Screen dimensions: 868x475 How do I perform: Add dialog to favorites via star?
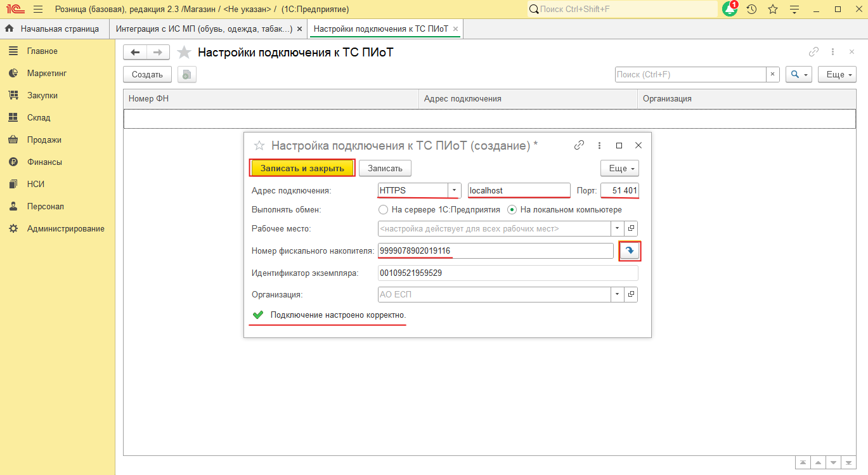coord(259,145)
